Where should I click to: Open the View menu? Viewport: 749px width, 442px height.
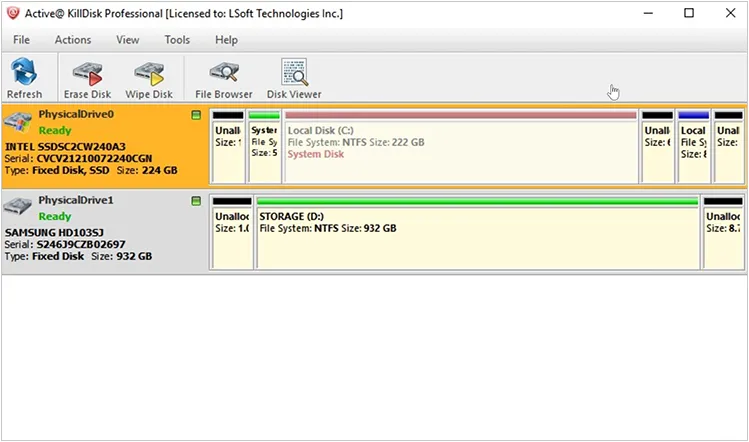128,40
